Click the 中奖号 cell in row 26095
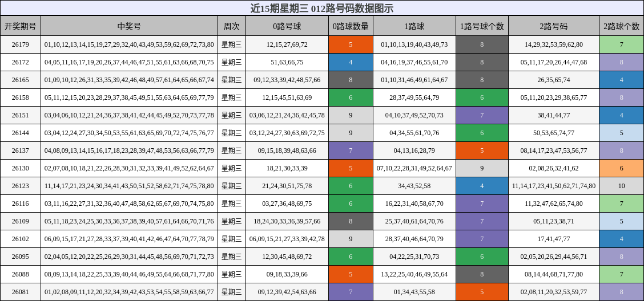Viewport: 644px width, 301px height. [130, 257]
